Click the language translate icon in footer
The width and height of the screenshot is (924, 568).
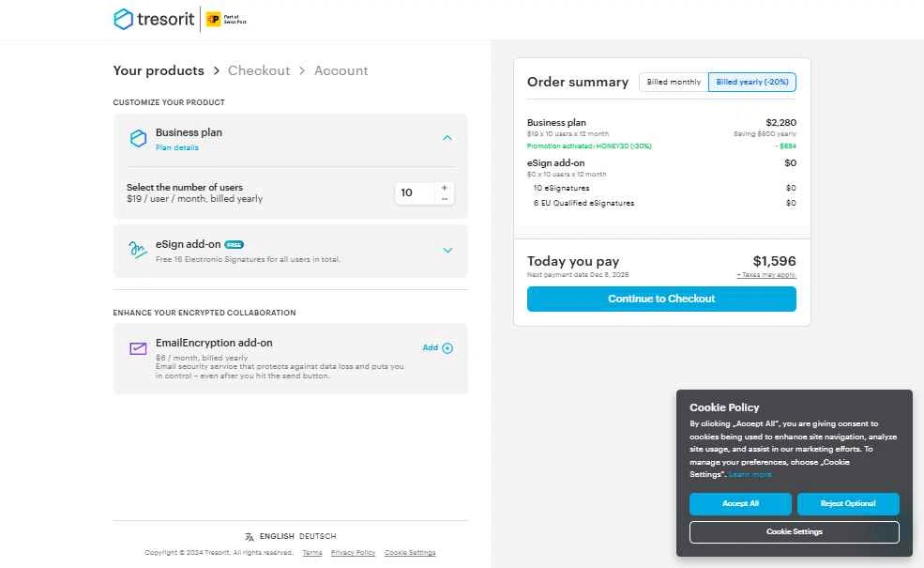[x=250, y=537]
